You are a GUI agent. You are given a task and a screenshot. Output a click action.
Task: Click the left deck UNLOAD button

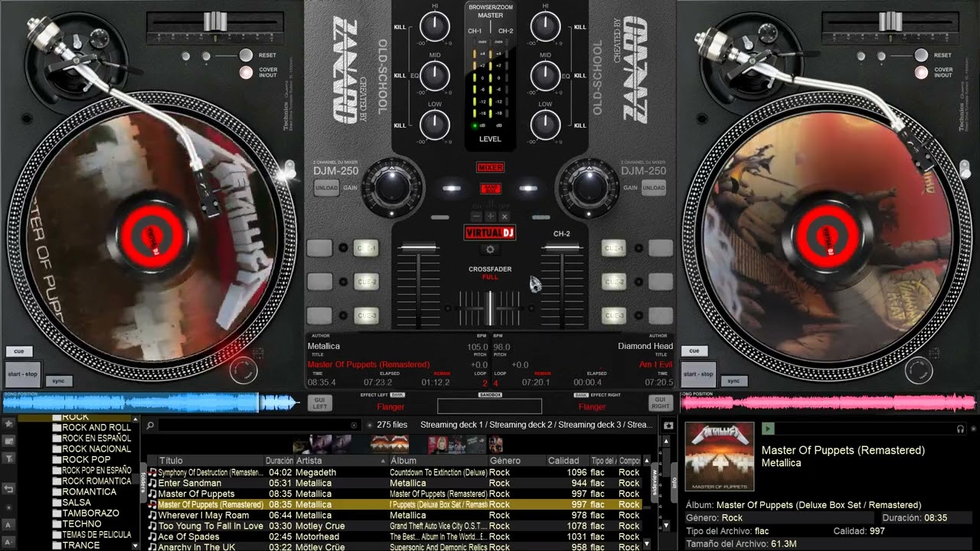[326, 187]
